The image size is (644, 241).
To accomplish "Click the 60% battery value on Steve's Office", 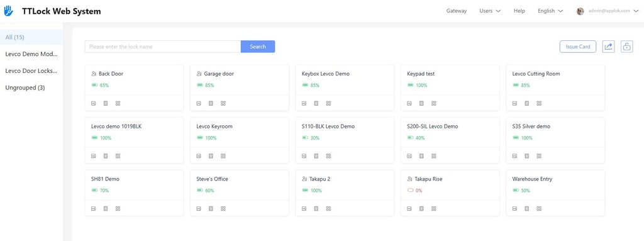I will click(x=209, y=191).
